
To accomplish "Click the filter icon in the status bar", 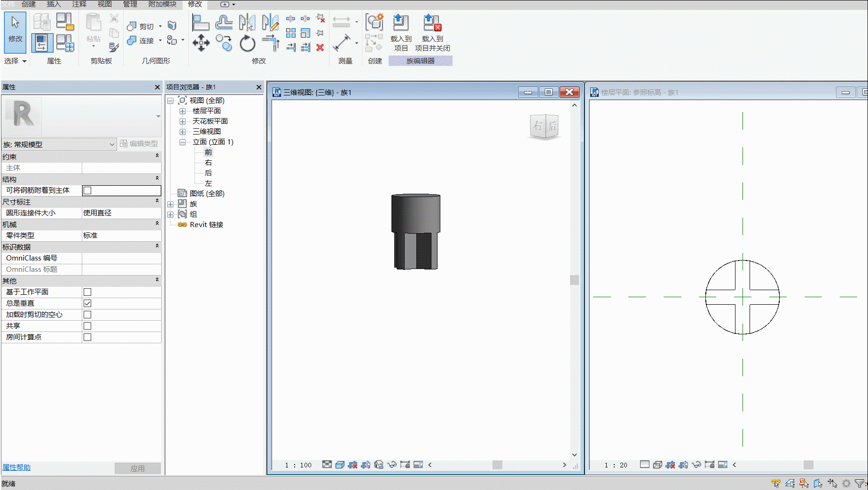I will coord(859,483).
